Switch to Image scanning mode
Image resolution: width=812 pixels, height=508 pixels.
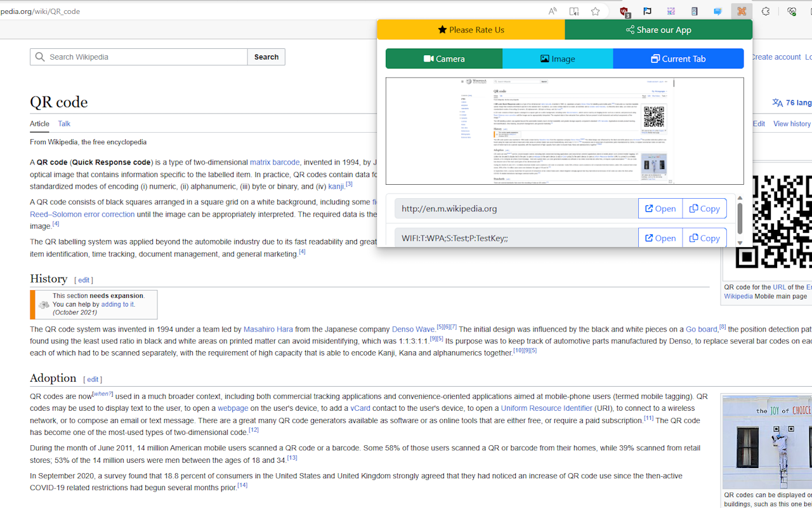tap(557, 58)
